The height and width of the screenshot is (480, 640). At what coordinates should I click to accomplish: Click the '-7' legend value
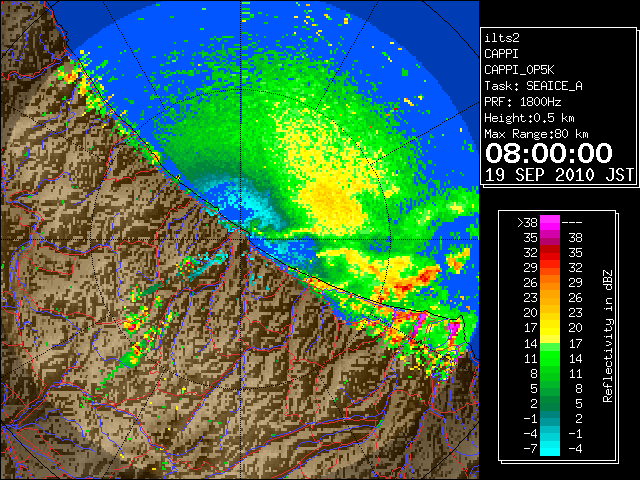(530, 449)
